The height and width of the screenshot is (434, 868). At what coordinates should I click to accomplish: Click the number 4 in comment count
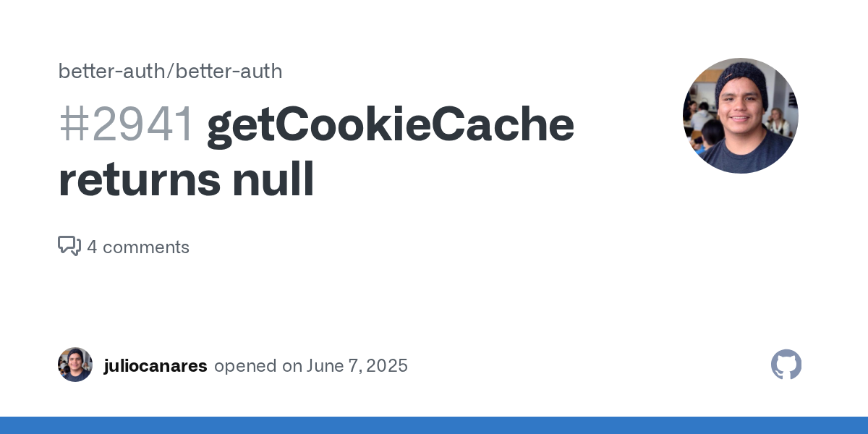pos(92,247)
